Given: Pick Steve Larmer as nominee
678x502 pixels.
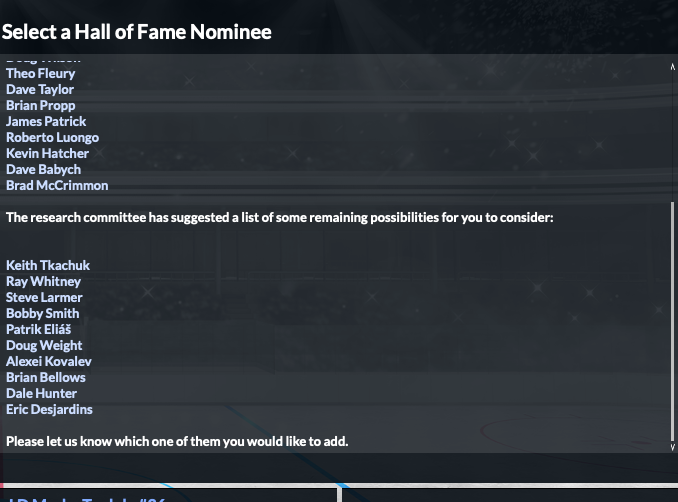Looking at the screenshot, I should 44,297.
